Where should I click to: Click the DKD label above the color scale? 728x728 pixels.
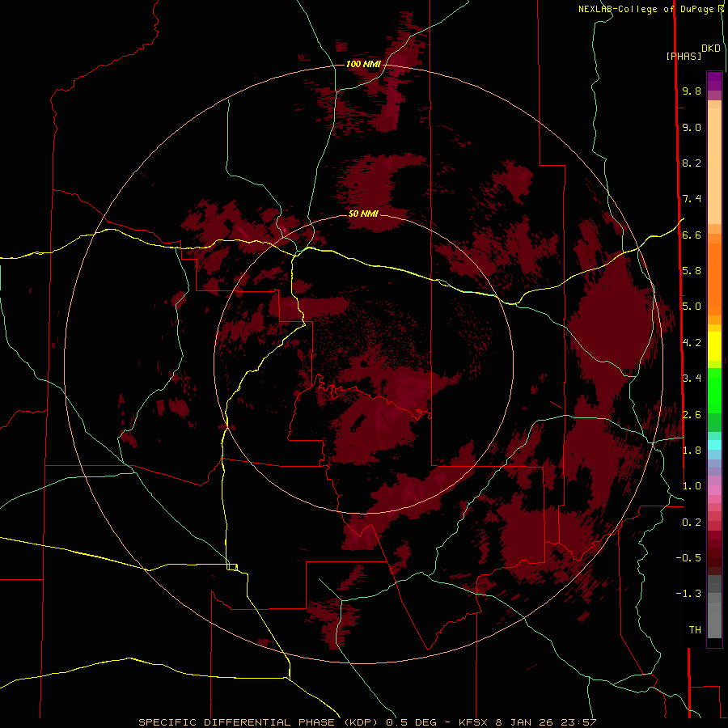pos(711,49)
